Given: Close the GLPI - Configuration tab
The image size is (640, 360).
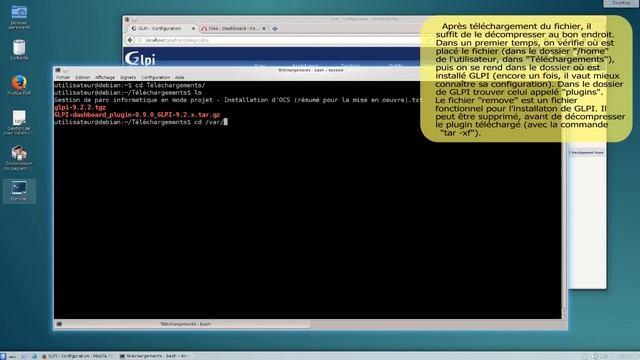Looking at the screenshot, I should click(193, 29).
